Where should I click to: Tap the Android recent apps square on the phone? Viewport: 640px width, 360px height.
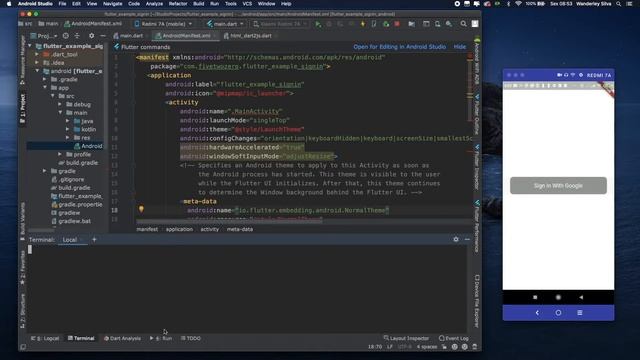[x=535, y=297]
